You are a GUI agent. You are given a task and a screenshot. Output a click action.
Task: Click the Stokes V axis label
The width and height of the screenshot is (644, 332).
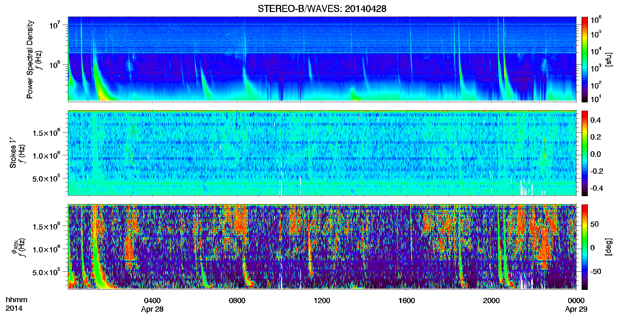[x=13, y=153]
